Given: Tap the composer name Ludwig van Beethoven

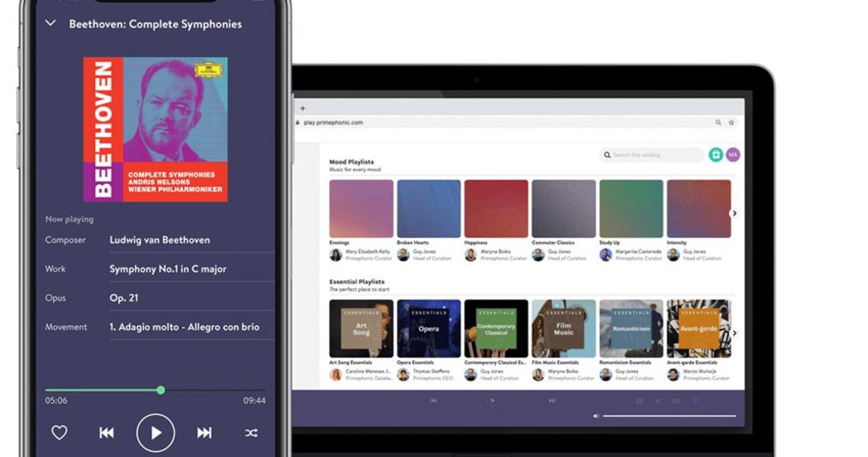Looking at the screenshot, I should [x=160, y=240].
